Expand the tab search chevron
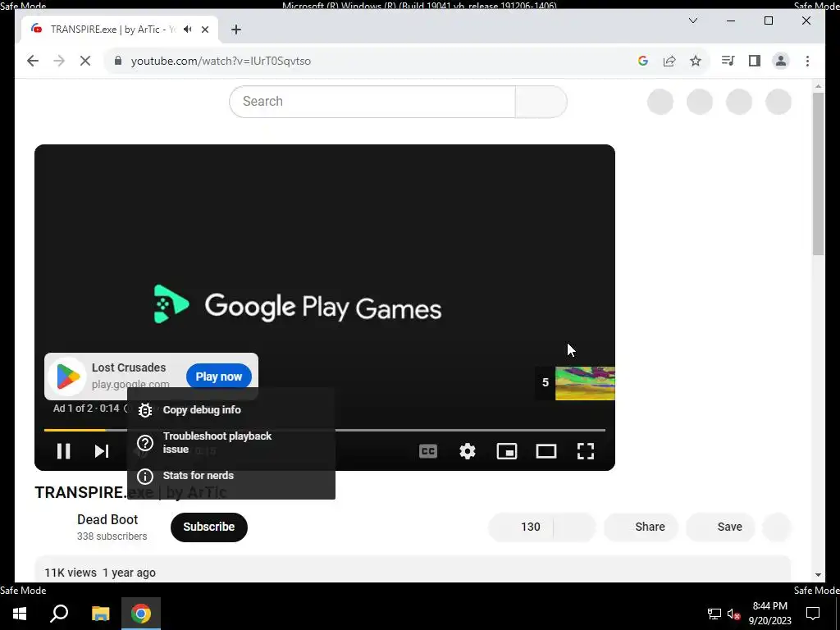Viewport: 840px width, 630px height. (x=692, y=21)
